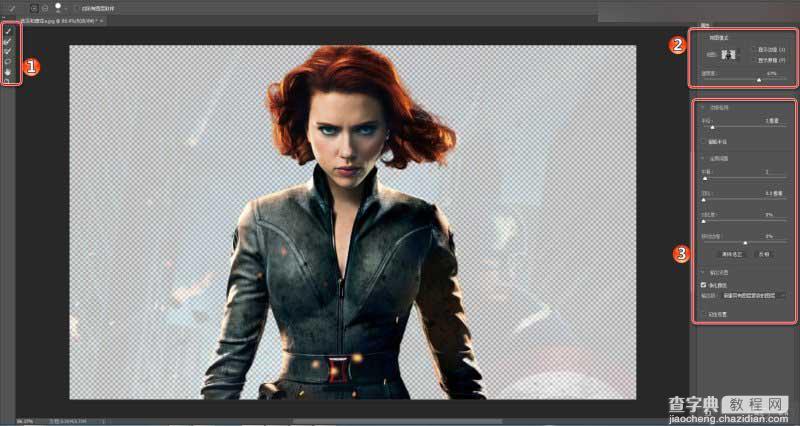The image size is (800, 426).
Task: Select the Hand tool in left toolbar
Action: click(8, 72)
